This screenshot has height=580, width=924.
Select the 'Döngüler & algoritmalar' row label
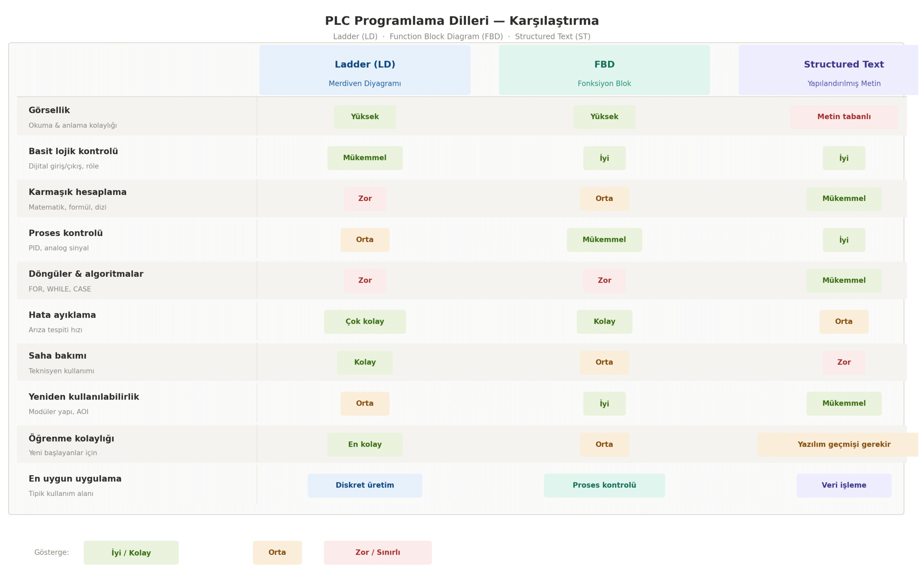[86, 274]
